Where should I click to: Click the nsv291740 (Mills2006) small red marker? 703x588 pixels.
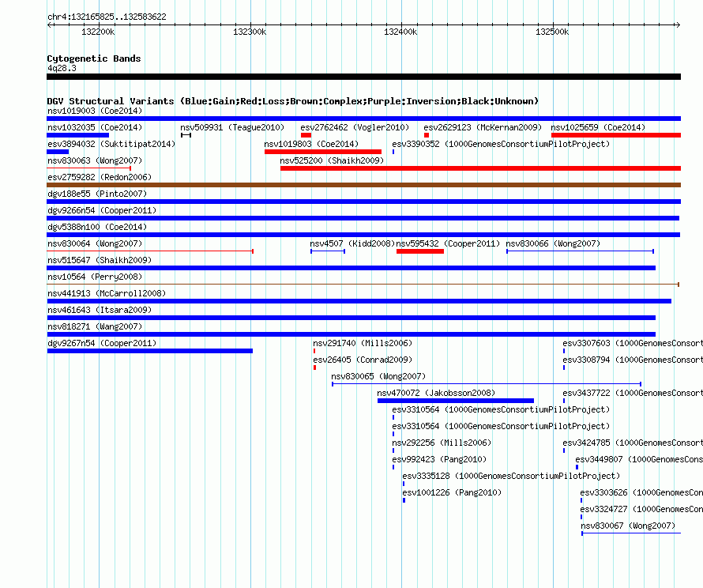314,351
